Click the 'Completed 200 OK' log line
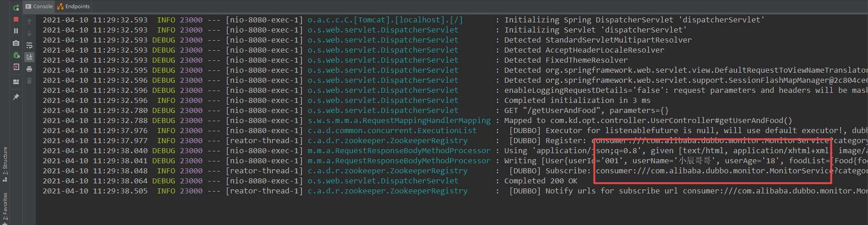The height and width of the screenshot is (225, 868). (541, 181)
